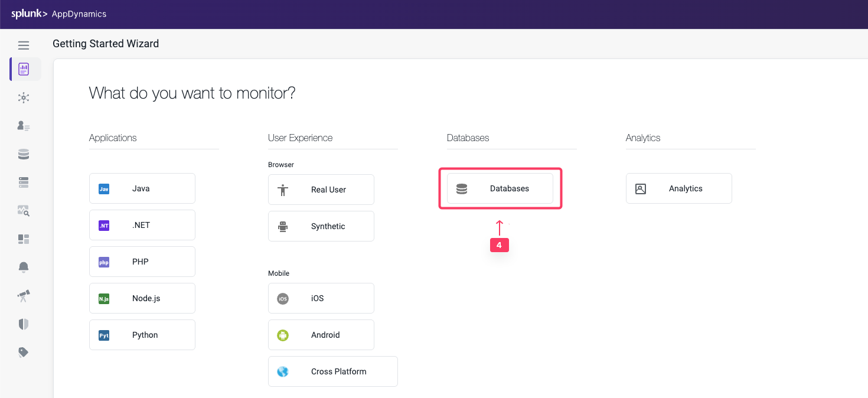
Task: Click the Splunk AppDynamics logo
Action: [59, 14]
